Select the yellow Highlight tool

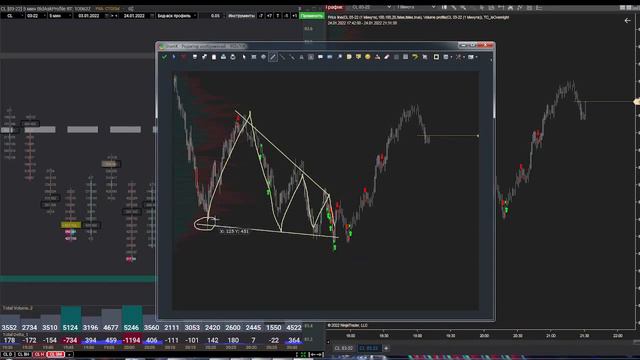coord(415,57)
